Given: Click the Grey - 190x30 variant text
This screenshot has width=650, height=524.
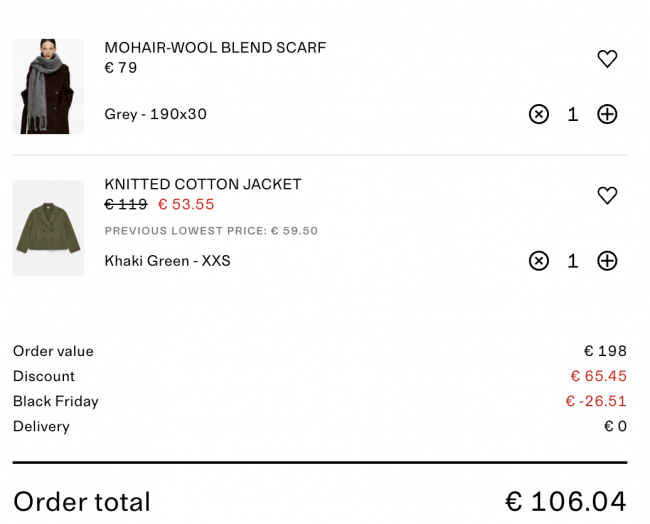Looking at the screenshot, I should tap(155, 114).
